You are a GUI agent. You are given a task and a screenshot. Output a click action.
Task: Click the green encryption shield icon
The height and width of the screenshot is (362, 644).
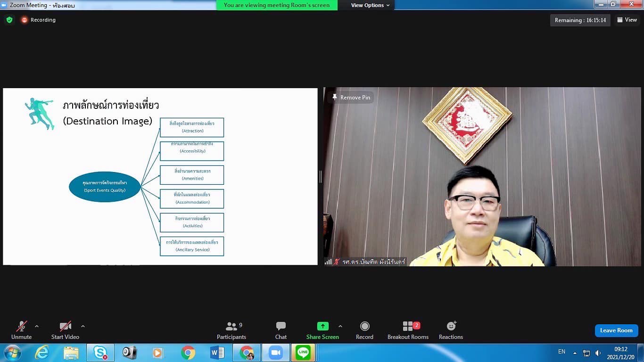[x=9, y=20]
